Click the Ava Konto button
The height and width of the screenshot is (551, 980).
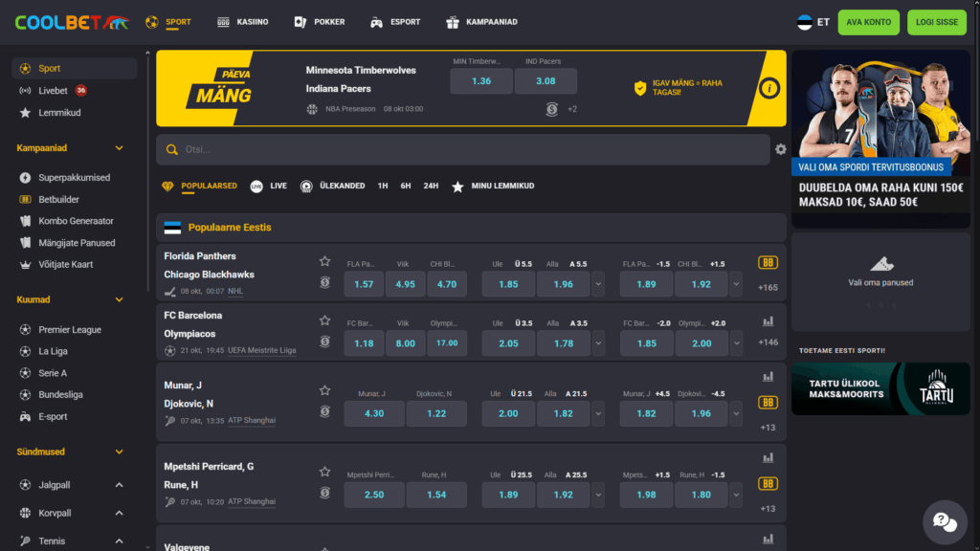(868, 22)
